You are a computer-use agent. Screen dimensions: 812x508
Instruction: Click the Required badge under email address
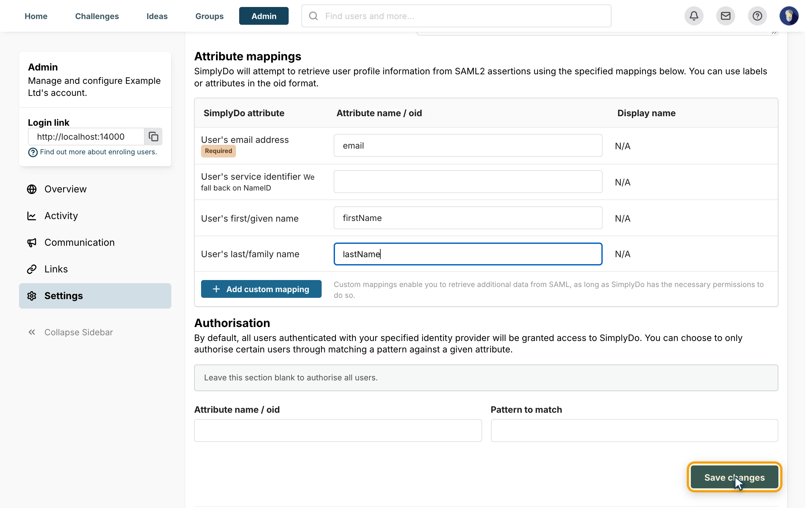click(219, 151)
